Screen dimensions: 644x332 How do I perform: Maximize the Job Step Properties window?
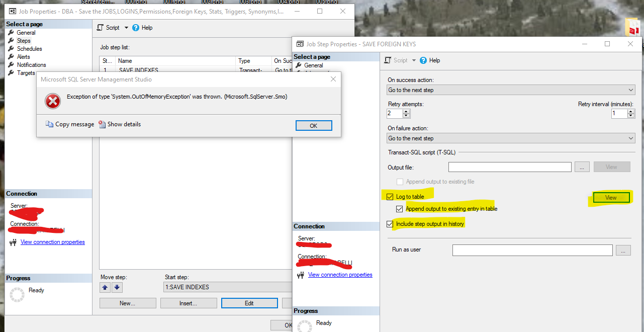point(607,44)
